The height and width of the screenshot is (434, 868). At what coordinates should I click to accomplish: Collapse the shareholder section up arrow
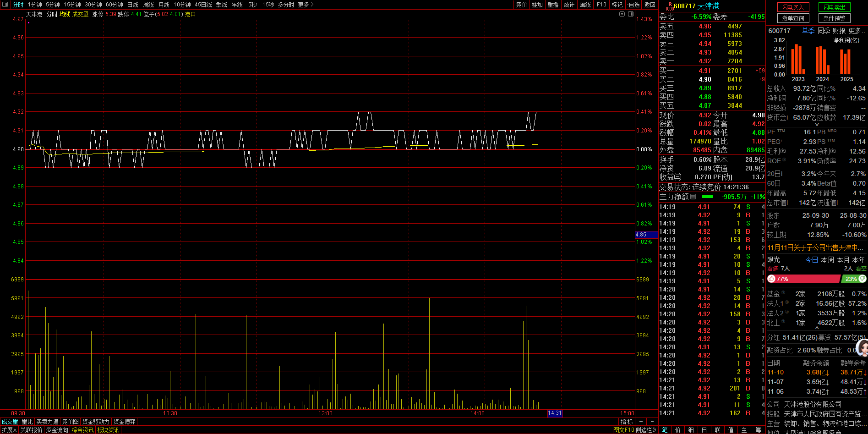click(817, 328)
